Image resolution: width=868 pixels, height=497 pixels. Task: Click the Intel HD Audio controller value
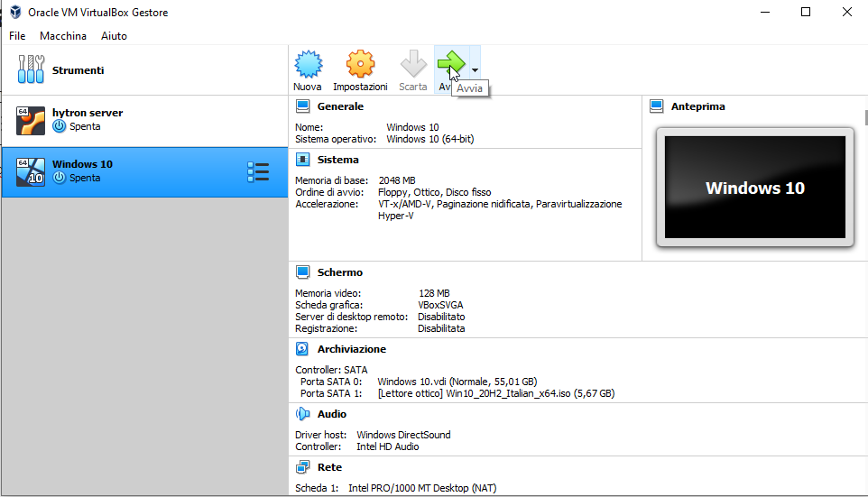coord(387,446)
